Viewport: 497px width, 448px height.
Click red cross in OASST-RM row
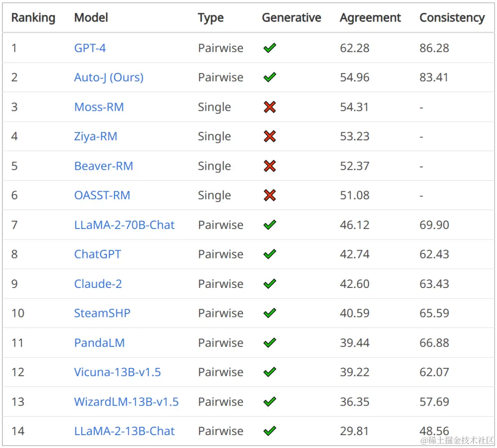click(x=270, y=195)
